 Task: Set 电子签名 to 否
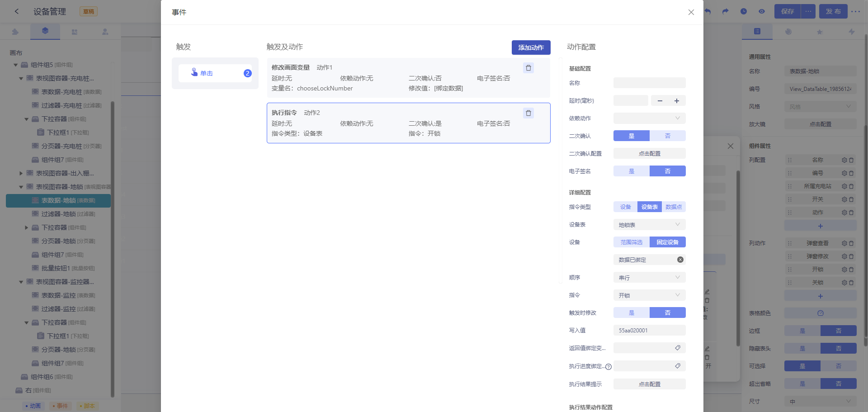click(x=668, y=171)
